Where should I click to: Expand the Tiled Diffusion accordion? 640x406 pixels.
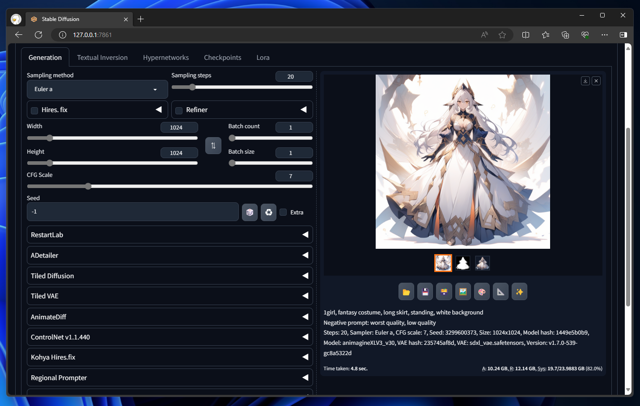[169, 276]
